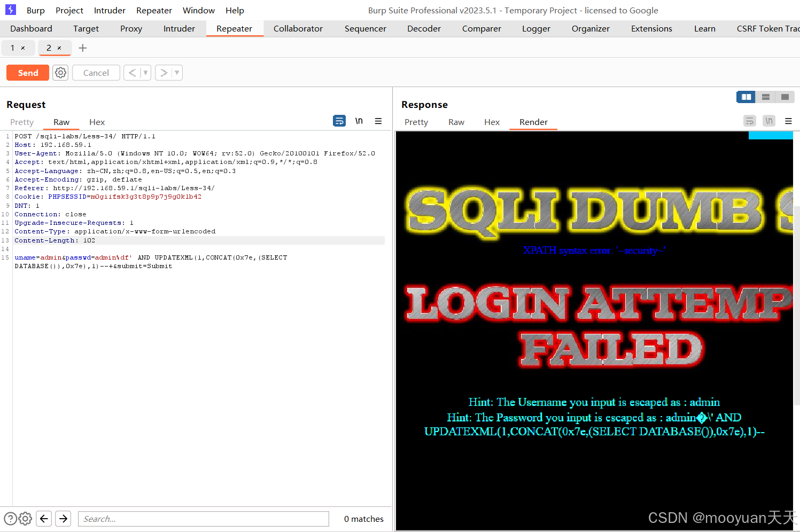Open Repeater send settings gear
The image size is (800, 532).
coord(61,73)
